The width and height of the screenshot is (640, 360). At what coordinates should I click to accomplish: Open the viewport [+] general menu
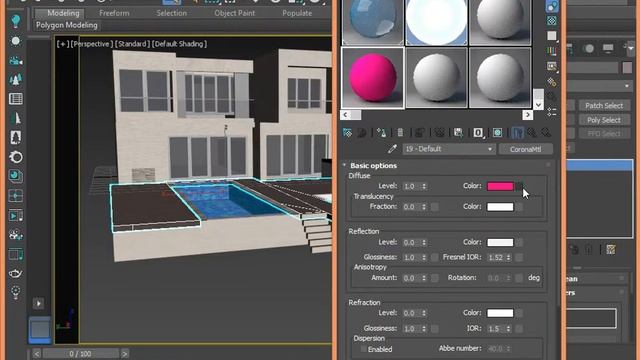[62, 44]
